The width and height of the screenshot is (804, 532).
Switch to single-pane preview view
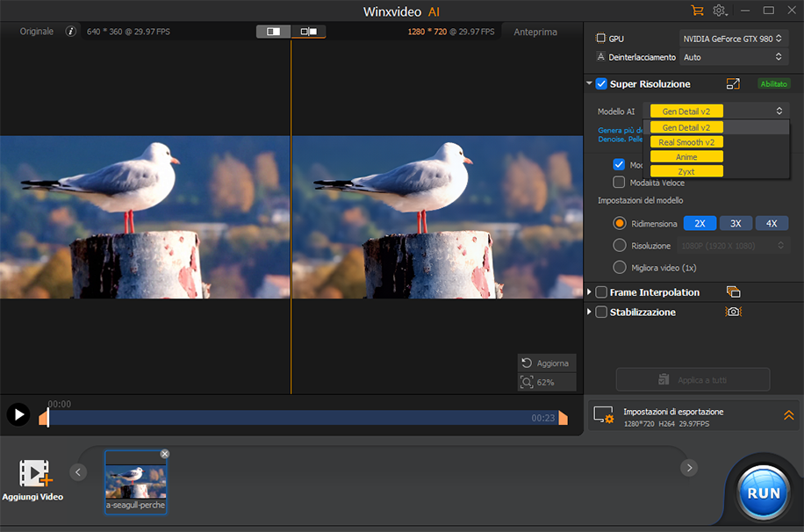pyautogui.click(x=273, y=32)
